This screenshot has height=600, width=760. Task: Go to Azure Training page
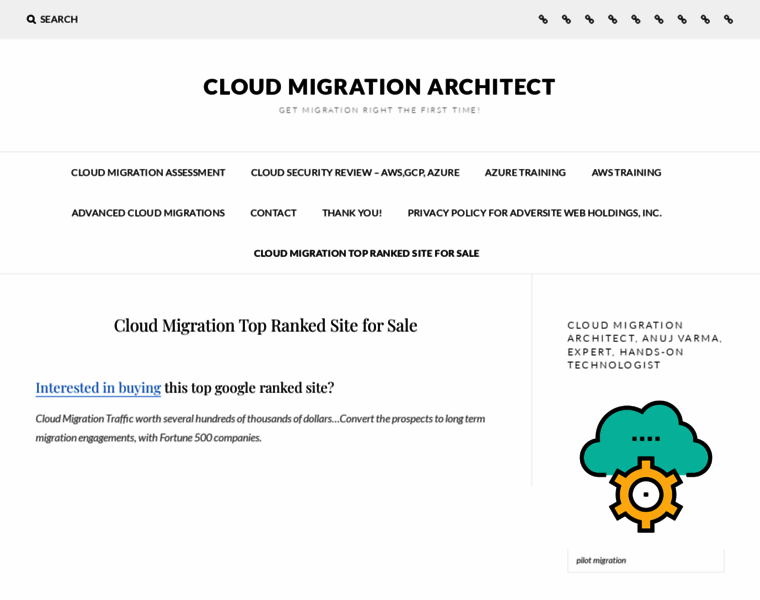tap(525, 173)
